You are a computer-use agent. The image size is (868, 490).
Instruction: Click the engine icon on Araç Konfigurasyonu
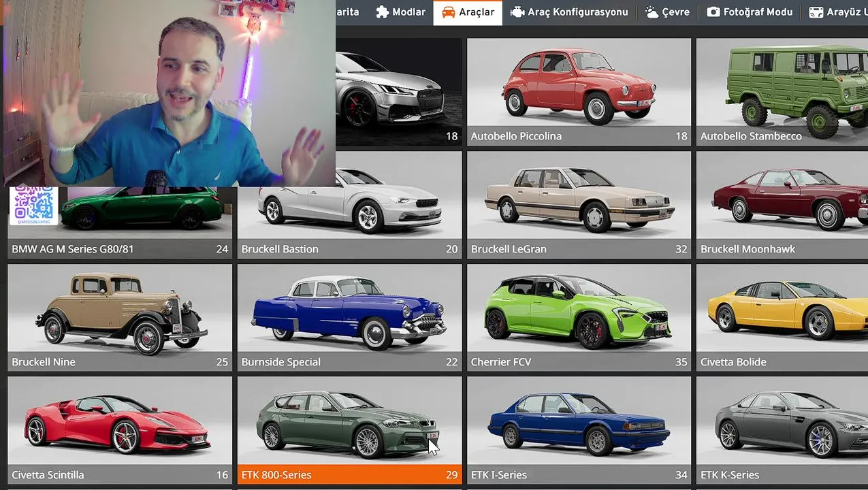tap(517, 12)
